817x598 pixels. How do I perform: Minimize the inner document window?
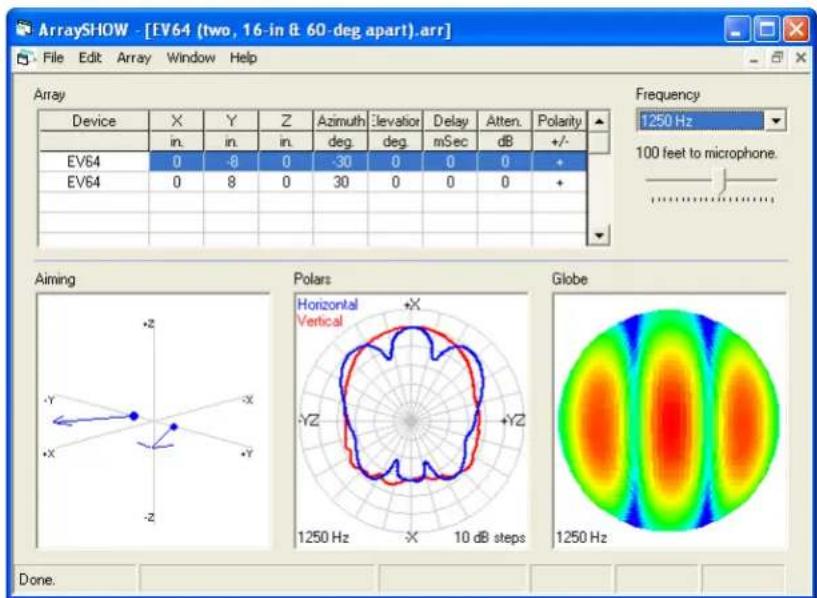click(x=754, y=58)
